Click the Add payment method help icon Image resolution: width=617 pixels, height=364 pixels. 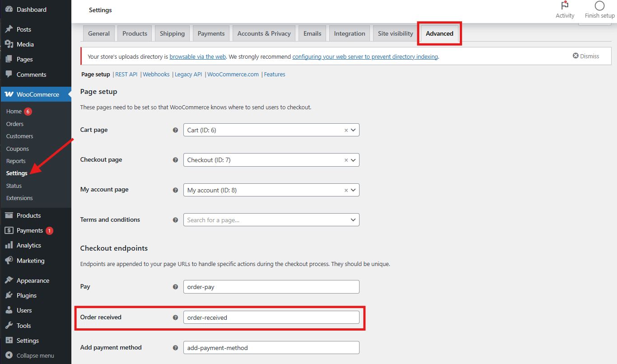point(176,348)
